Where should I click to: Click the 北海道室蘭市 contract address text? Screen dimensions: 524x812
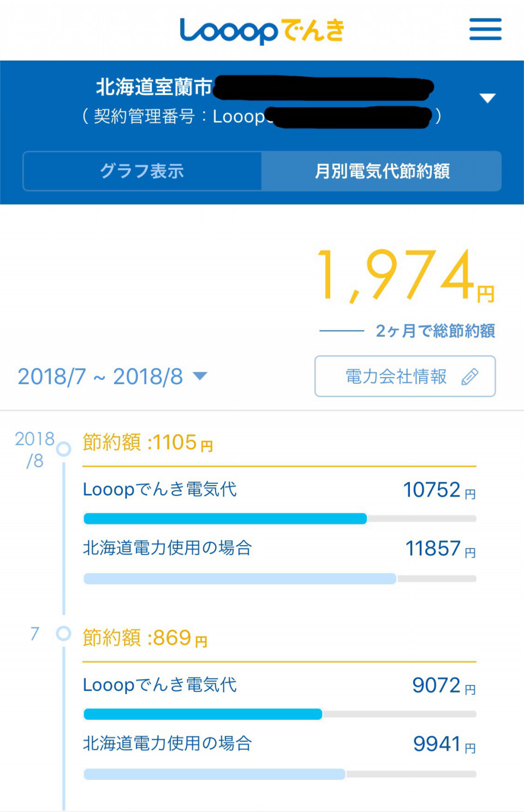[154, 87]
